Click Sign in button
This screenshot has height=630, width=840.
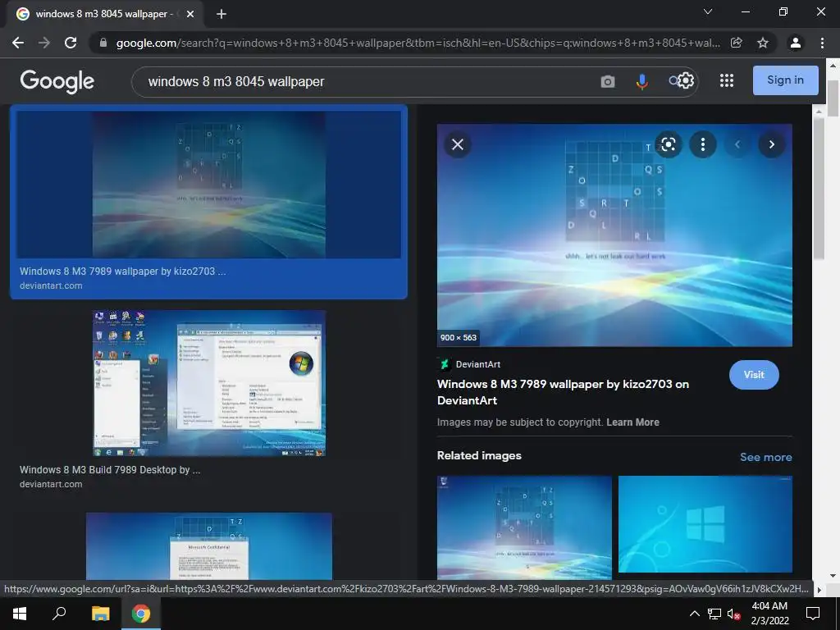click(x=785, y=80)
